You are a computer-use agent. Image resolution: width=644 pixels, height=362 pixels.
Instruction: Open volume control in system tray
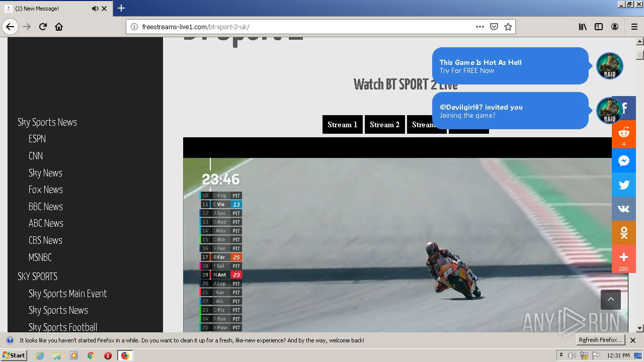pyautogui.click(x=572, y=355)
